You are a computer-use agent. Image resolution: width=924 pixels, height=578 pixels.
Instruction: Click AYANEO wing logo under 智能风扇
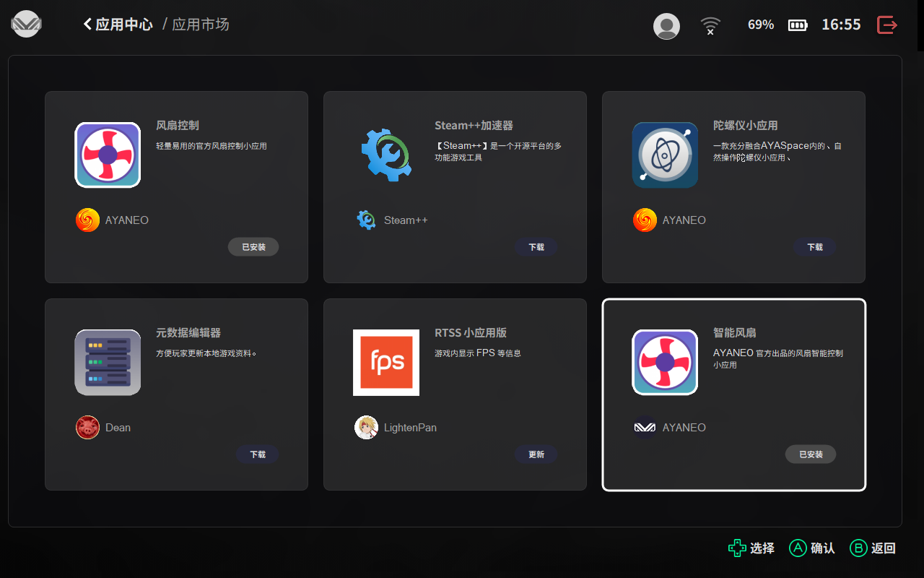coord(645,427)
